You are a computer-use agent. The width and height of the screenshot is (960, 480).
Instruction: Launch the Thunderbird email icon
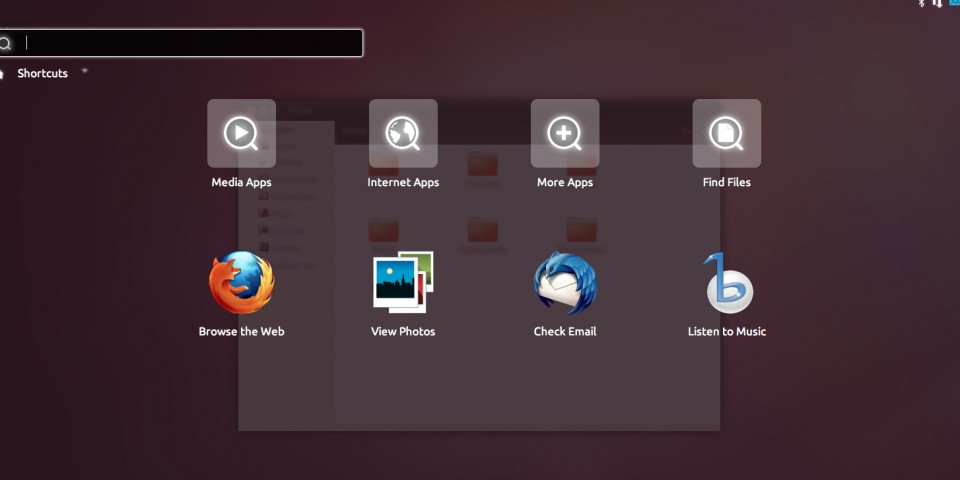pos(565,283)
